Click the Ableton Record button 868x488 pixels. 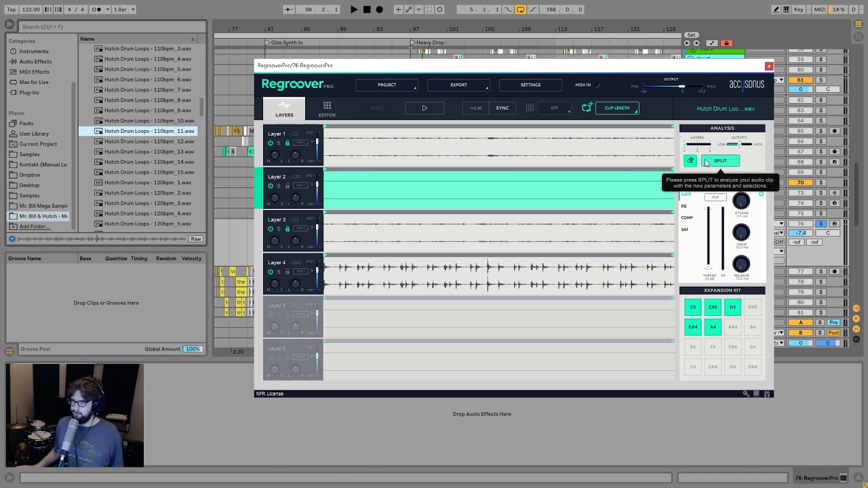click(x=379, y=9)
